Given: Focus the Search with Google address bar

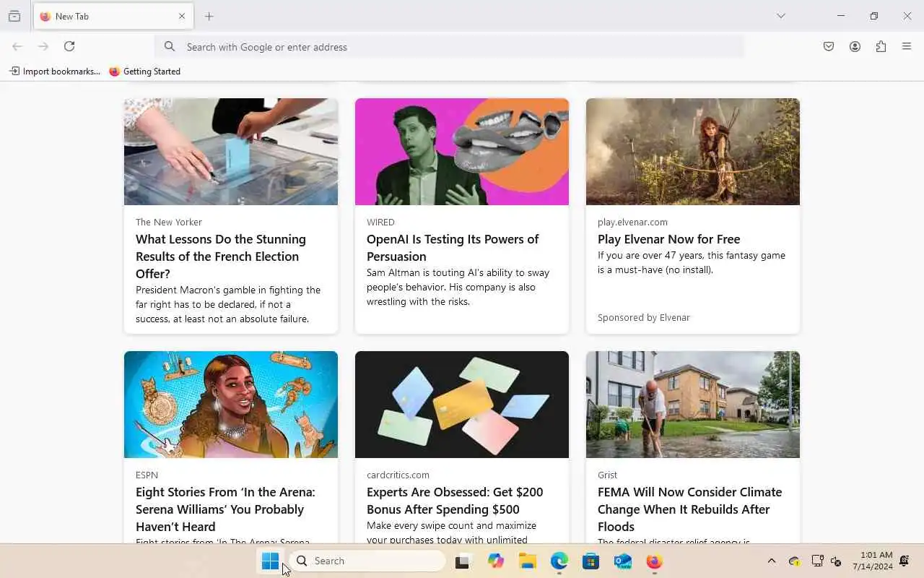Looking at the screenshot, I should click(449, 46).
